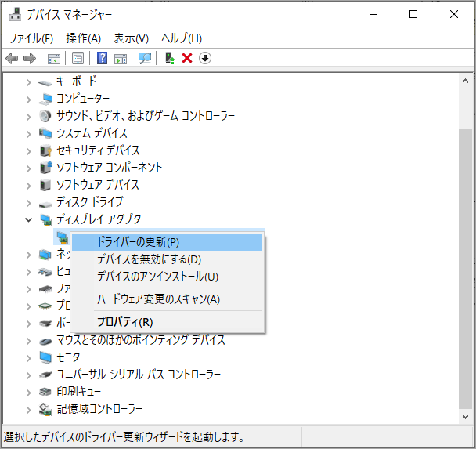This screenshot has width=476, height=449.
Task: Choose プロパティ(R) in the context menu
Action: [x=124, y=322]
